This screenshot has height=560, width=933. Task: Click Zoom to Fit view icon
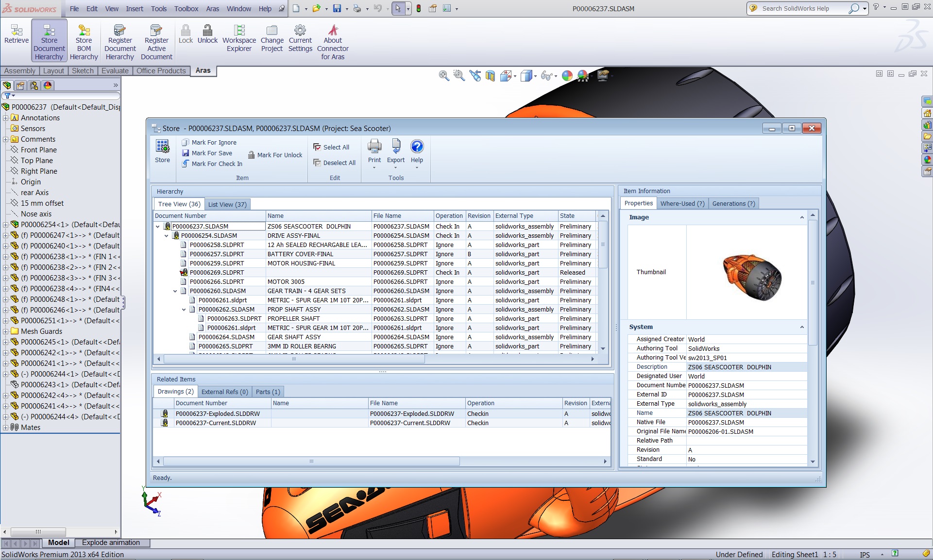(x=444, y=75)
